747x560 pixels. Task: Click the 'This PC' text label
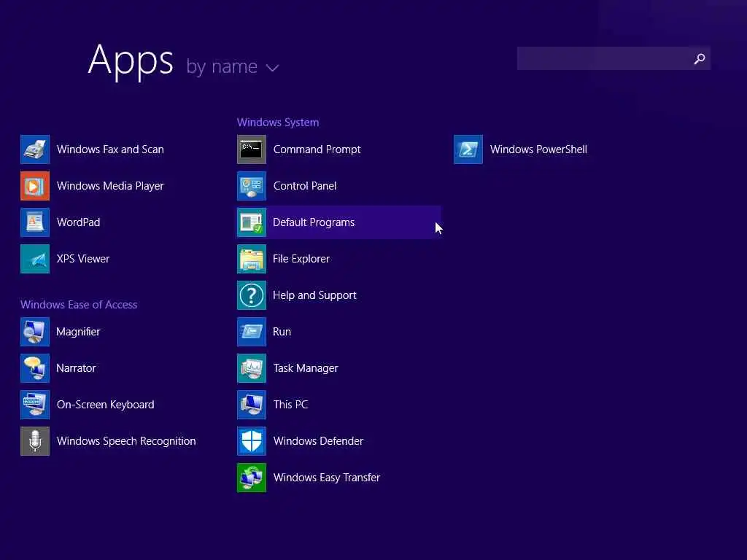tap(290, 405)
